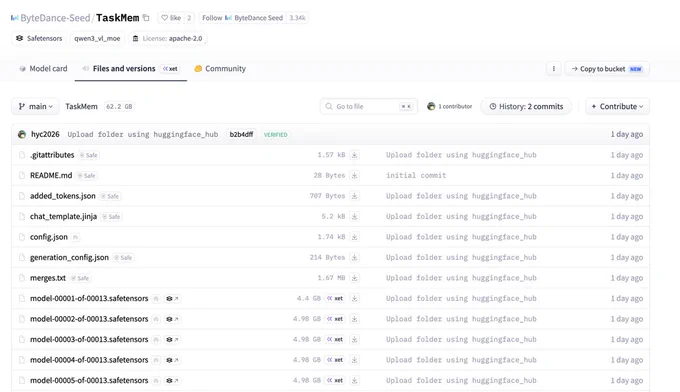Viewport: 680px width, 392px height.
Task: Focus the Go to file search field
Action: [x=369, y=106]
